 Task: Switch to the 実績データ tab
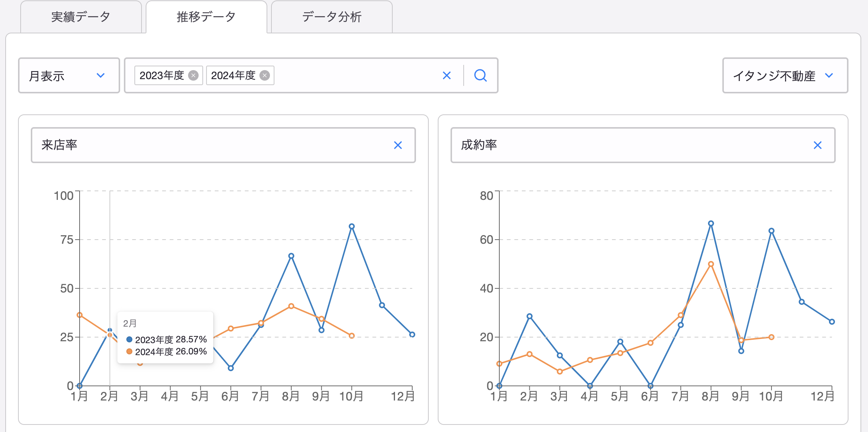tap(81, 17)
